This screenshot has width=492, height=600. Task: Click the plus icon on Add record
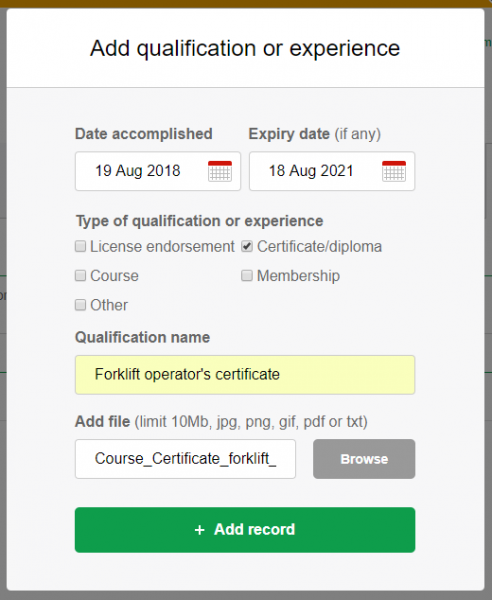(x=200, y=530)
